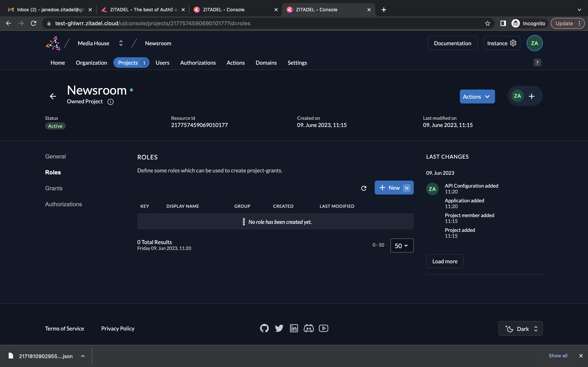Click the back arrow beside Newsroom
The height and width of the screenshot is (367, 588).
(x=53, y=96)
